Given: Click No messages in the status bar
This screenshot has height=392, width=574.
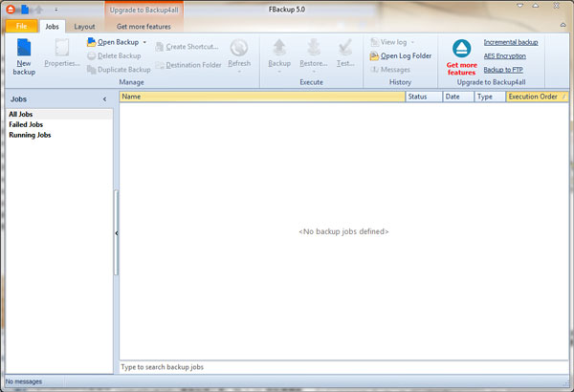Looking at the screenshot, I should pyautogui.click(x=24, y=381).
